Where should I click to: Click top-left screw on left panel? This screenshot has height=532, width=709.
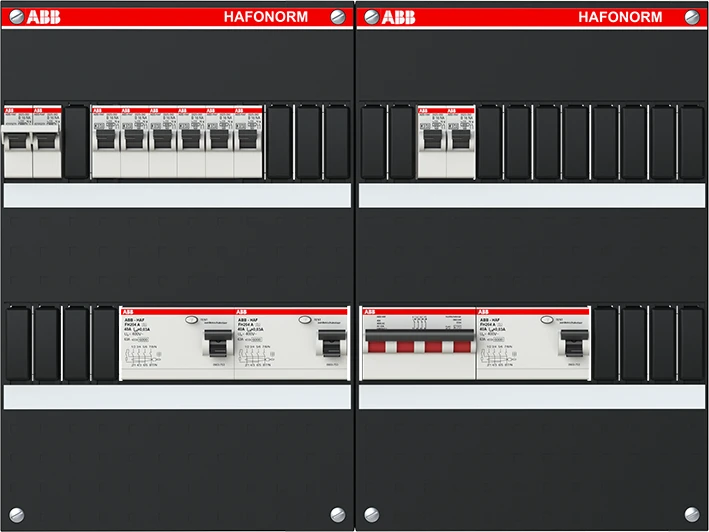pyautogui.click(x=15, y=17)
